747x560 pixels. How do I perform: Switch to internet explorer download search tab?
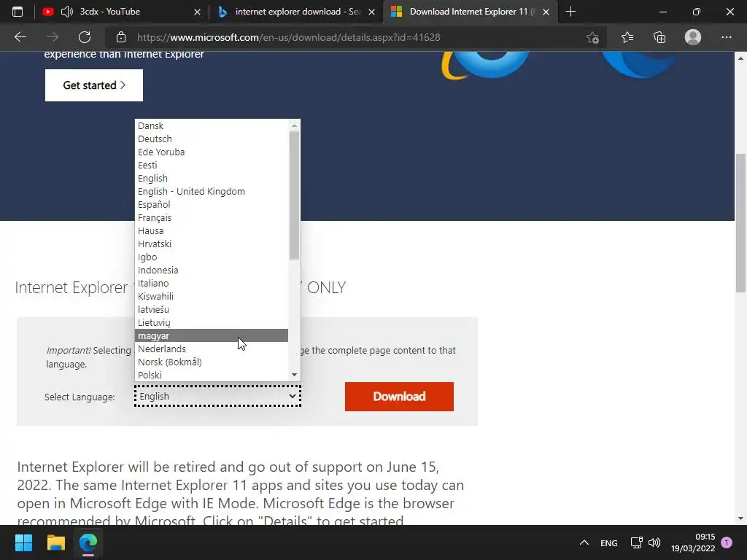click(298, 12)
